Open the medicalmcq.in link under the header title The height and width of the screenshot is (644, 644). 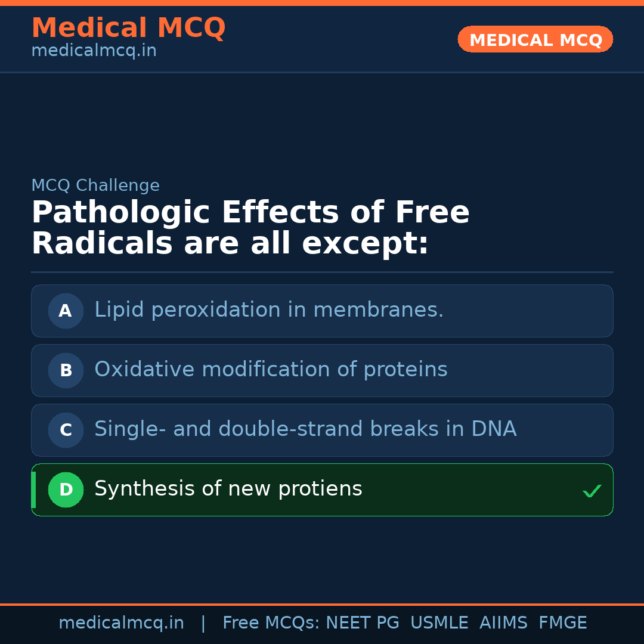(94, 51)
